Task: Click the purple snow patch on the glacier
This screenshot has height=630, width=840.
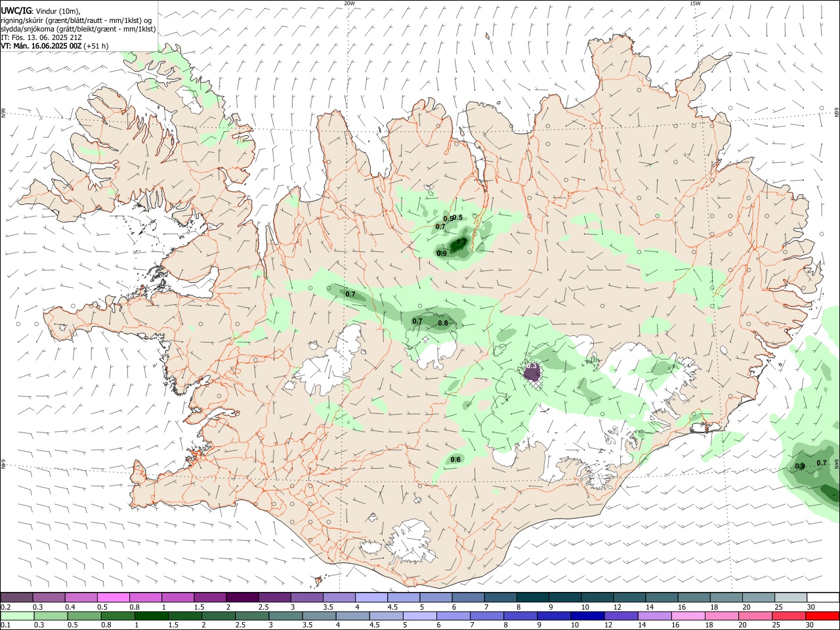Action: click(x=532, y=373)
